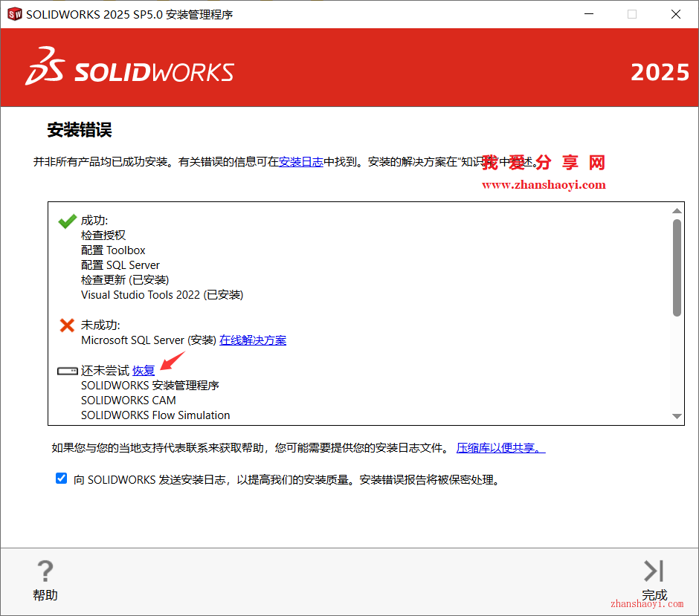The height and width of the screenshot is (616, 699).
Task: Select 'Microsoft SQL Server (安装)' failed entry
Action: 149,340
